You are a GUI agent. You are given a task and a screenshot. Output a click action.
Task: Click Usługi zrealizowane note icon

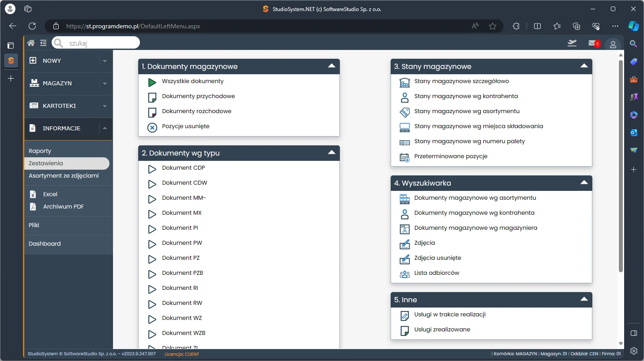(x=404, y=331)
